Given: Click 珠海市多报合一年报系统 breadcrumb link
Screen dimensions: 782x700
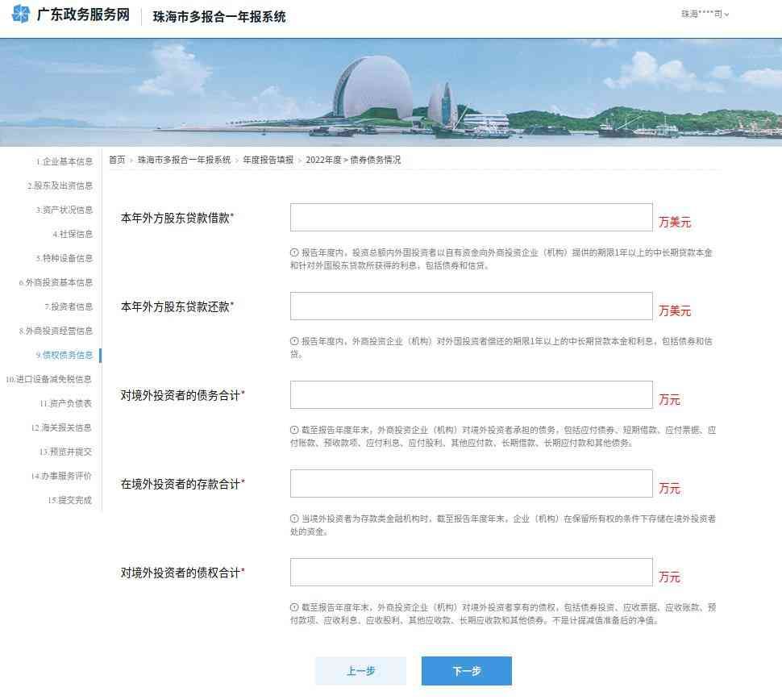Looking at the screenshot, I should pyautogui.click(x=184, y=160).
